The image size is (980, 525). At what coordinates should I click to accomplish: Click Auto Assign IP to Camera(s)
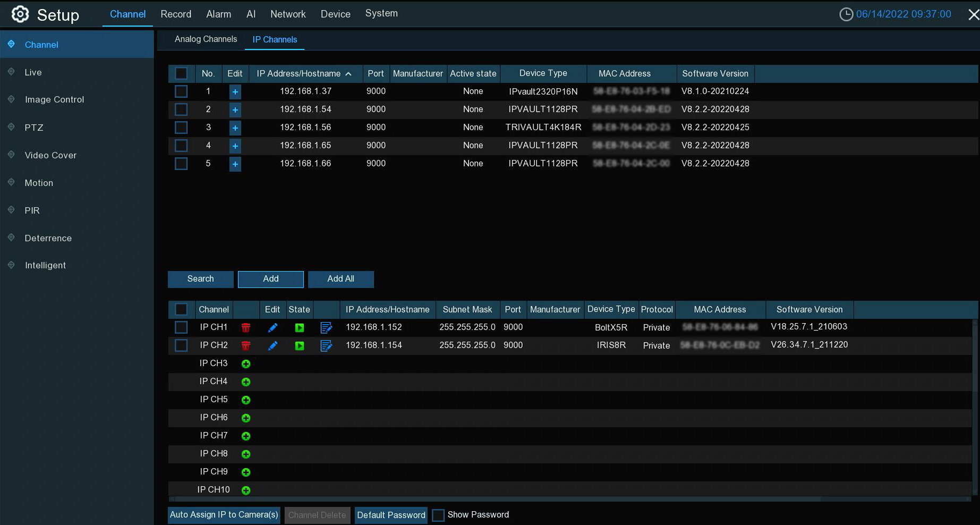pyautogui.click(x=224, y=515)
